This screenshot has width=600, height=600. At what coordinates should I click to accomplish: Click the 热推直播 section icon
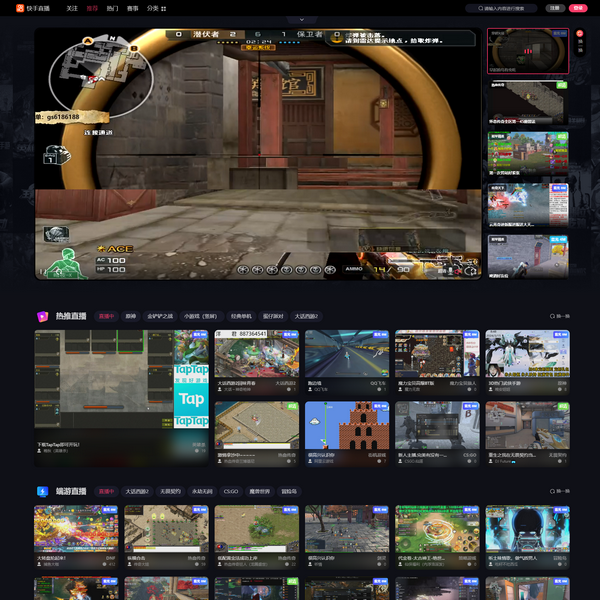[x=43, y=316]
